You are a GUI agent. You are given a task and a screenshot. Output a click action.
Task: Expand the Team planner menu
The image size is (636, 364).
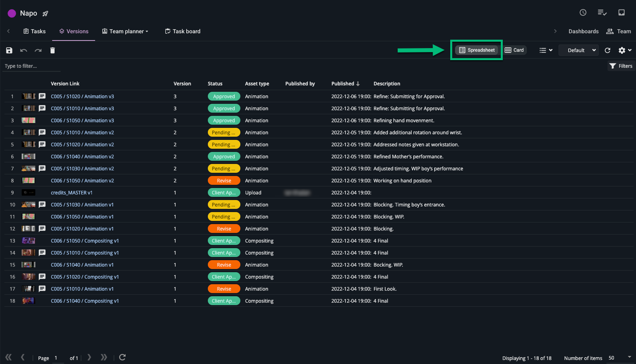click(125, 31)
